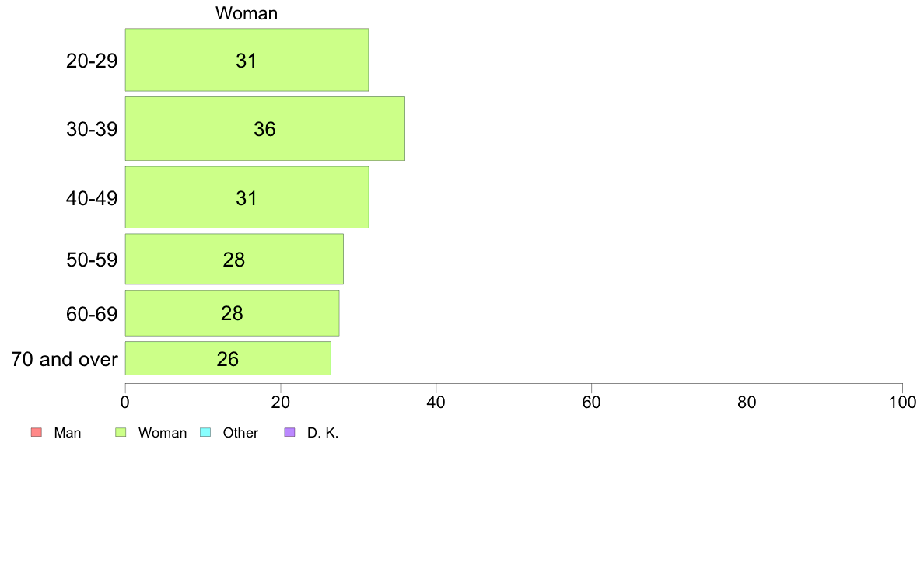
Task: Click the D. K. legend label
Action: coord(323,433)
